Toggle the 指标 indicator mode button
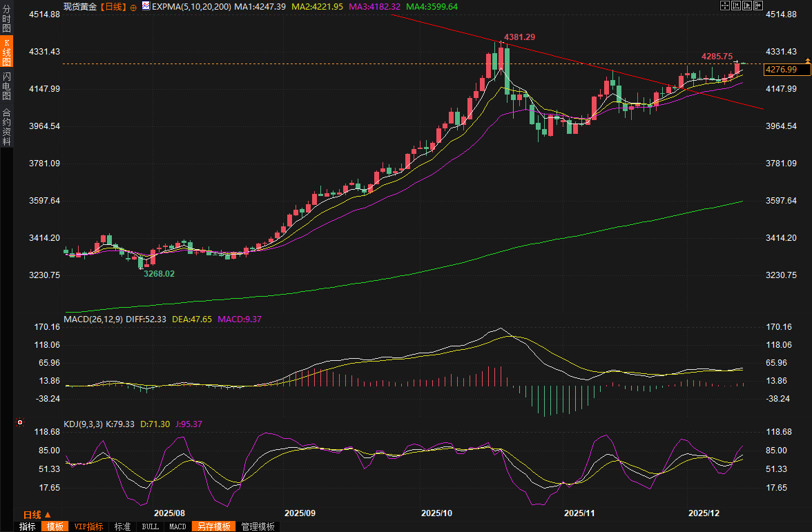Viewport: 812px width, 532px height. (x=28, y=526)
